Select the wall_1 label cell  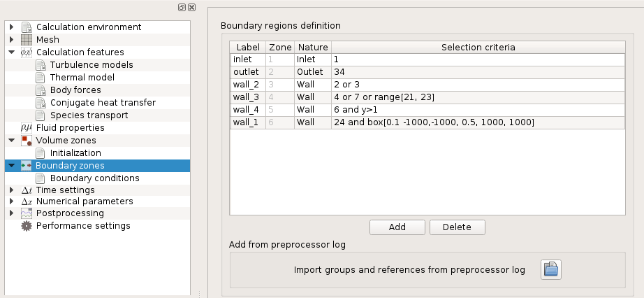(x=248, y=122)
